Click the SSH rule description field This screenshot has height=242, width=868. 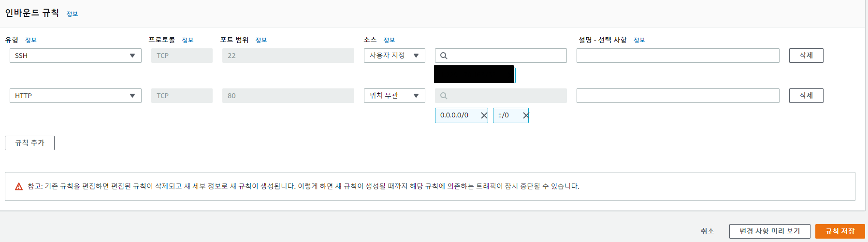(x=678, y=56)
